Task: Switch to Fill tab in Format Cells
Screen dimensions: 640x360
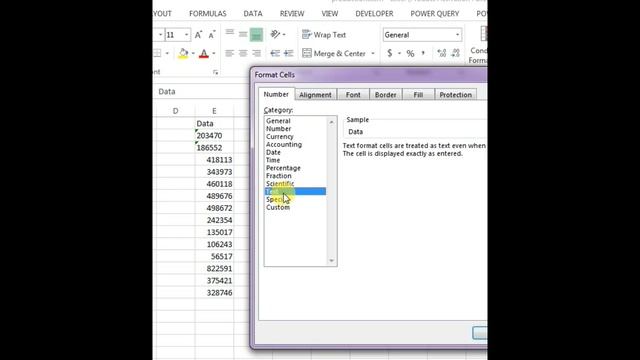Action: (x=418, y=95)
